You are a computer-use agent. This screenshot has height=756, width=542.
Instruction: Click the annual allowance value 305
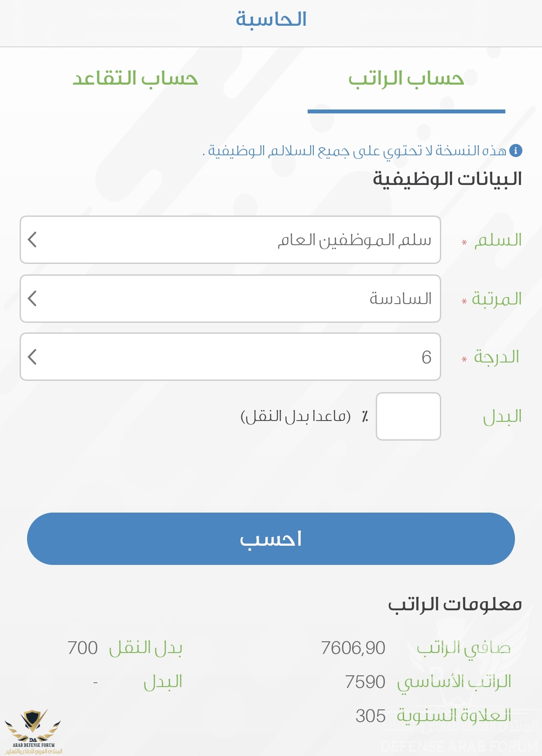(x=370, y=716)
